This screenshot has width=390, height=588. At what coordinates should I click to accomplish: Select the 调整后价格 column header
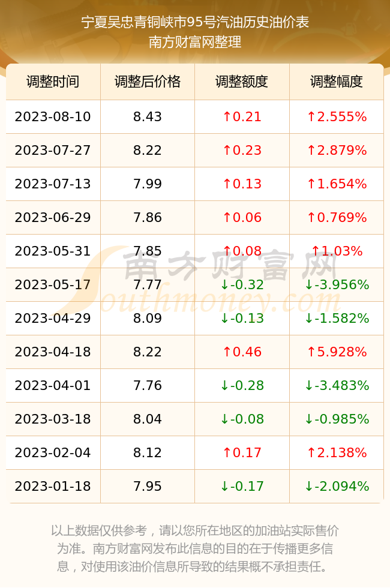tap(148, 82)
